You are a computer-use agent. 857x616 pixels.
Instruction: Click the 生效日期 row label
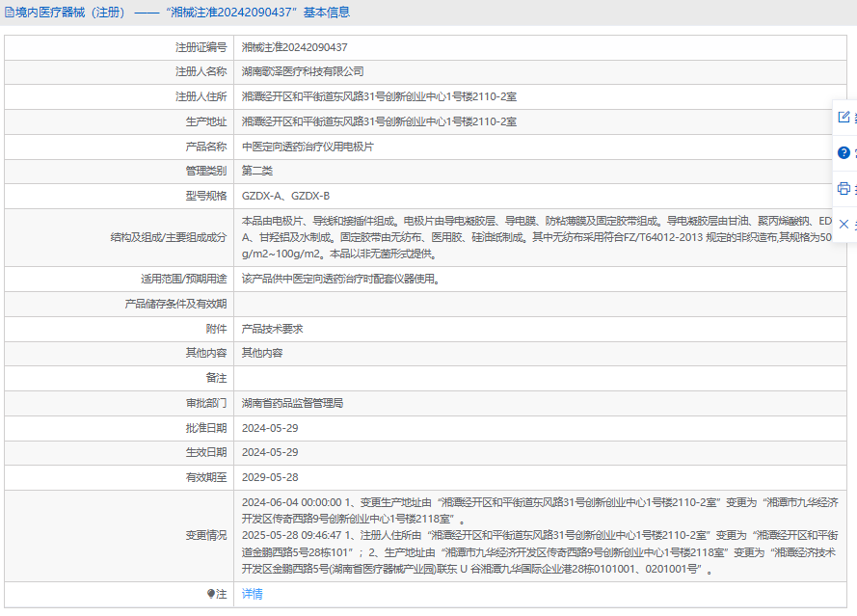(x=206, y=452)
